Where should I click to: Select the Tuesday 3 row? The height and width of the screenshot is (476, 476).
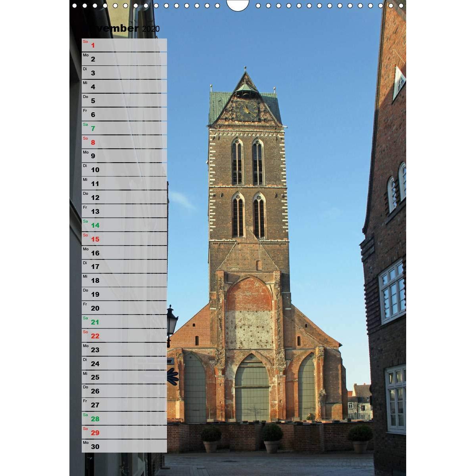point(124,73)
